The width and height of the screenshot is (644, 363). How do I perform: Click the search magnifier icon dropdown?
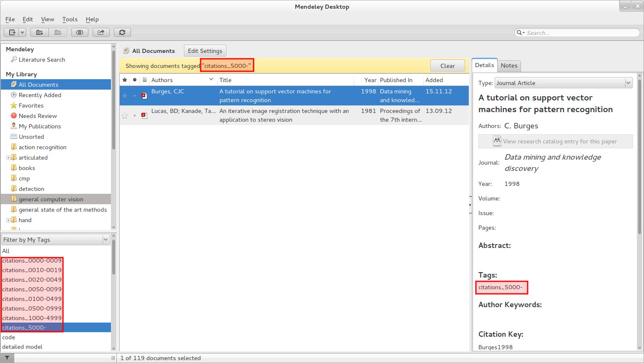[x=521, y=33]
